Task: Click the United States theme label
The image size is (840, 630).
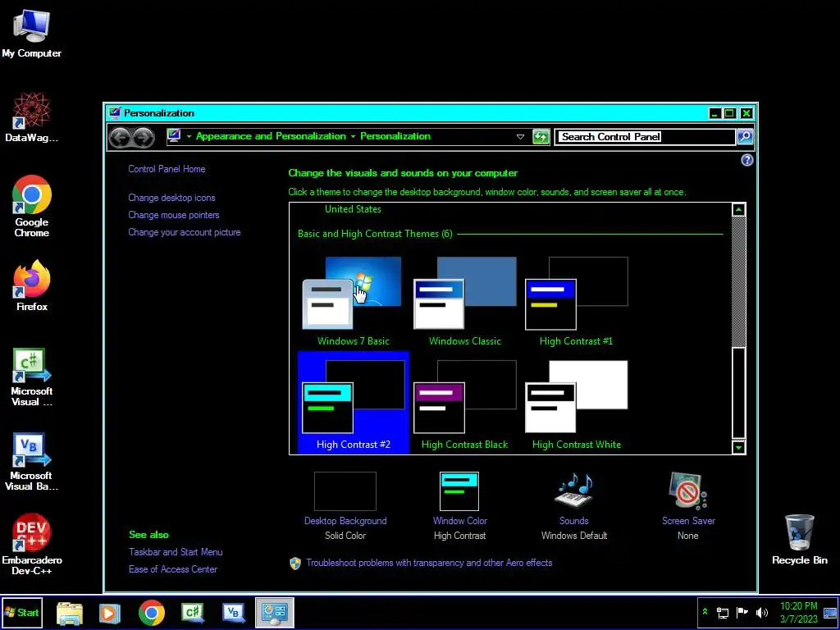Action: [x=353, y=209]
